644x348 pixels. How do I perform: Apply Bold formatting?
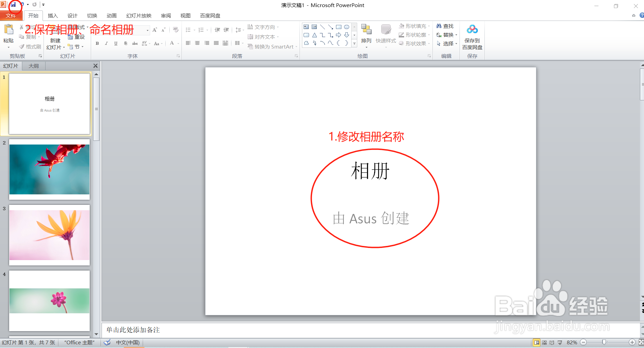[x=97, y=43]
